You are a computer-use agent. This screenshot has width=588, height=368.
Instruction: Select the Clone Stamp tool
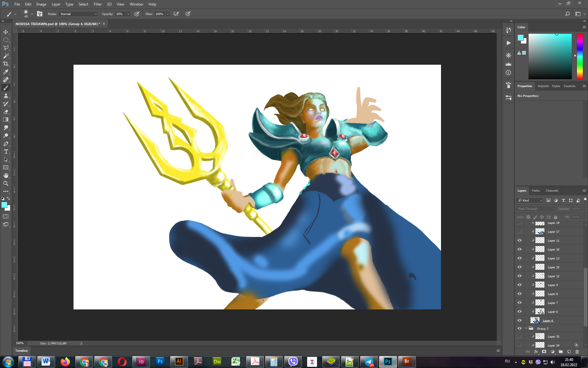click(6, 96)
